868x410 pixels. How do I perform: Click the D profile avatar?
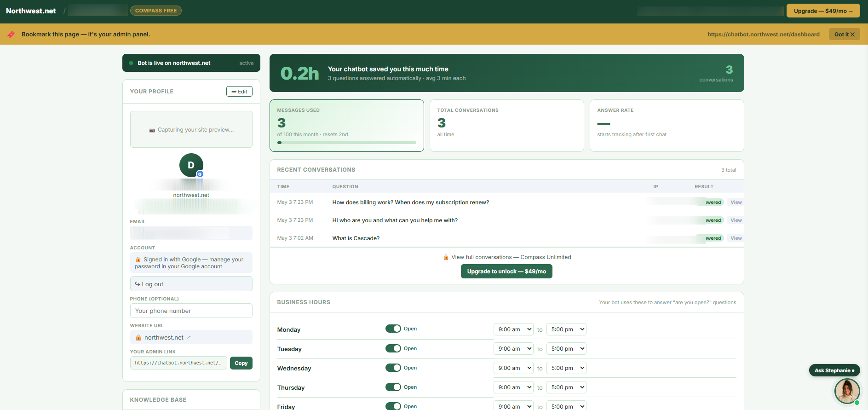tap(191, 165)
